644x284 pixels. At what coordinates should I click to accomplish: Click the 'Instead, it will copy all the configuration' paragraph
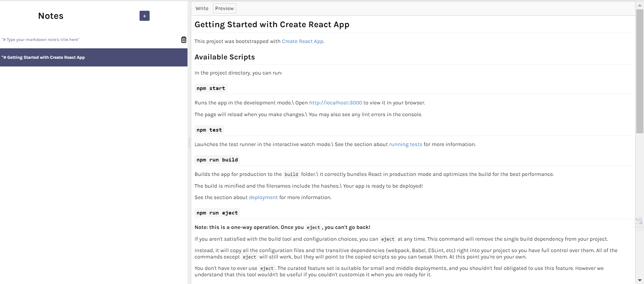pos(406,253)
